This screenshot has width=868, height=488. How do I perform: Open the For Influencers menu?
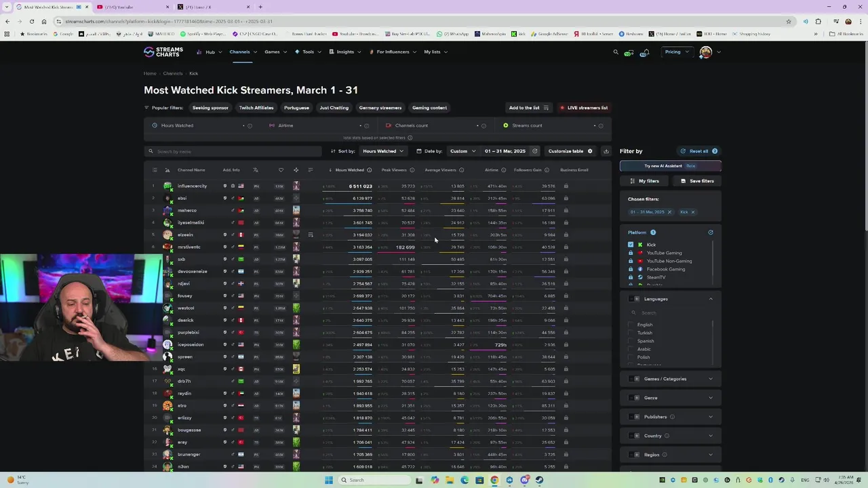[393, 52]
